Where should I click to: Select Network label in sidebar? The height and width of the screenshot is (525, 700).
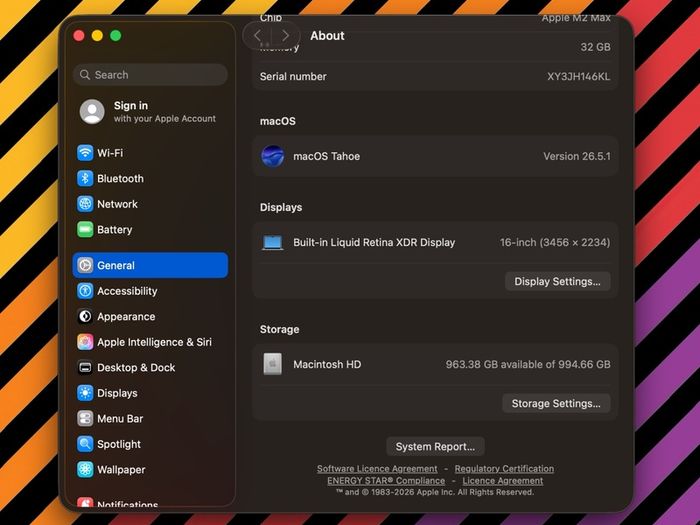point(117,204)
